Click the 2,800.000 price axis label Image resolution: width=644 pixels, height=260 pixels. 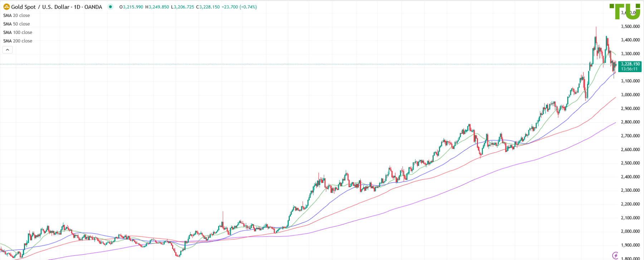click(630, 122)
